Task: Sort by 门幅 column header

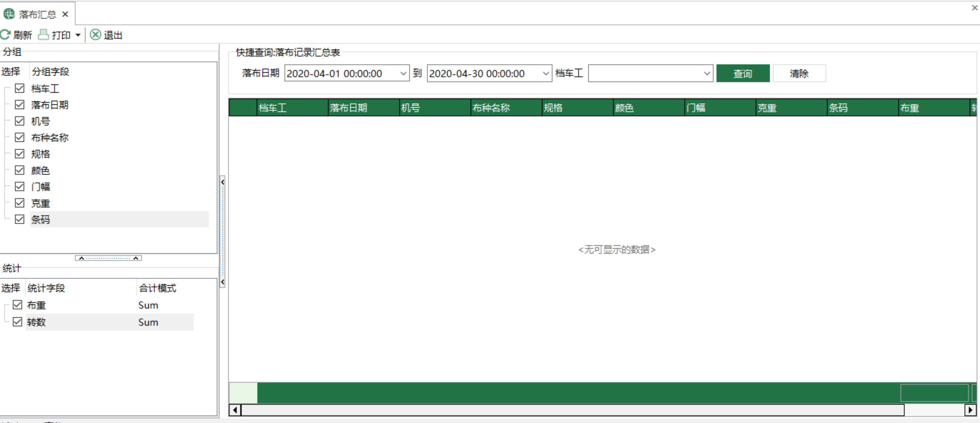Action: (x=721, y=108)
